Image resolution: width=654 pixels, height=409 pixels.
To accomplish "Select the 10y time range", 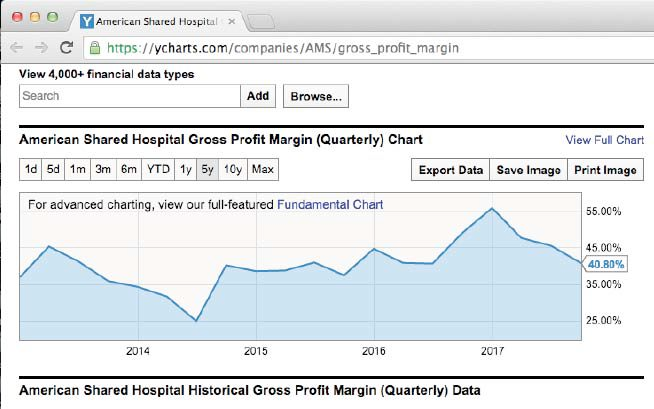I will [233, 169].
